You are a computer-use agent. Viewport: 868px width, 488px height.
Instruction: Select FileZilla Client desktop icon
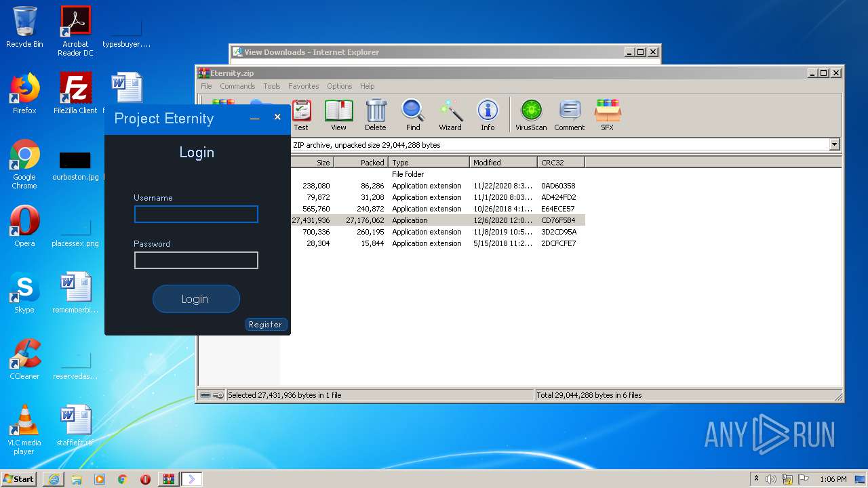[x=75, y=94]
